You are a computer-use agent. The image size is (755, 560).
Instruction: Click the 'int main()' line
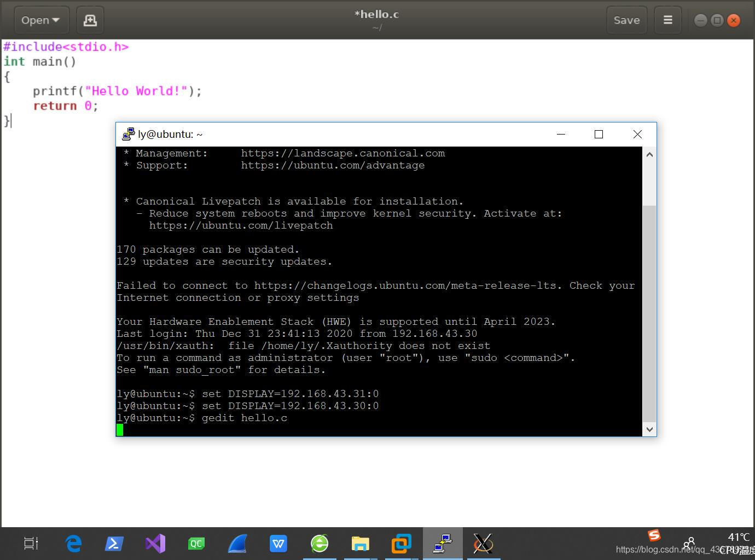coord(40,62)
